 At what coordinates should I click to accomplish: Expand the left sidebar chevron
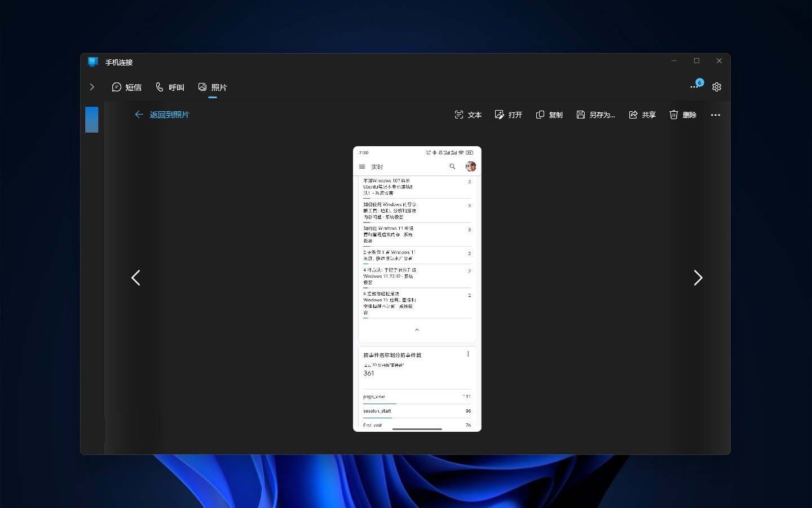click(92, 87)
